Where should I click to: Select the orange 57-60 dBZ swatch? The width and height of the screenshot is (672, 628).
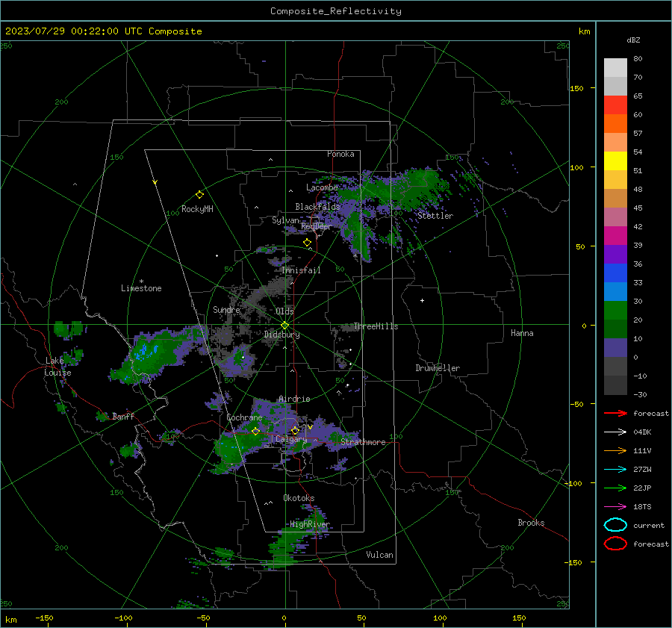coord(615,124)
